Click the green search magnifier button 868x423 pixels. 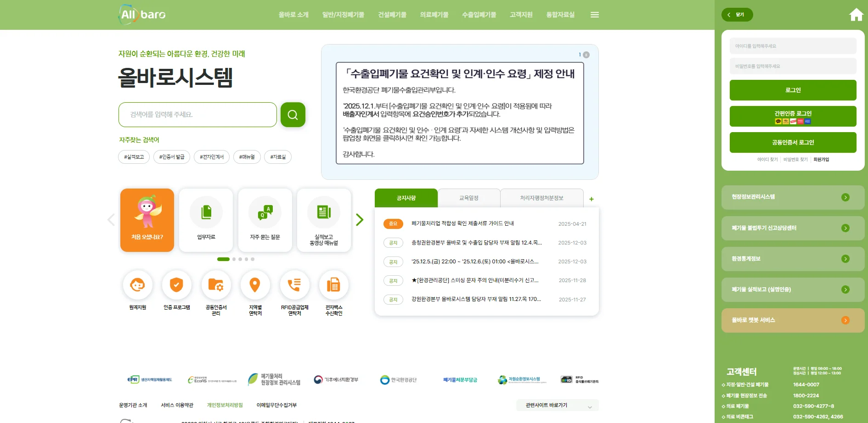[293, 115]
